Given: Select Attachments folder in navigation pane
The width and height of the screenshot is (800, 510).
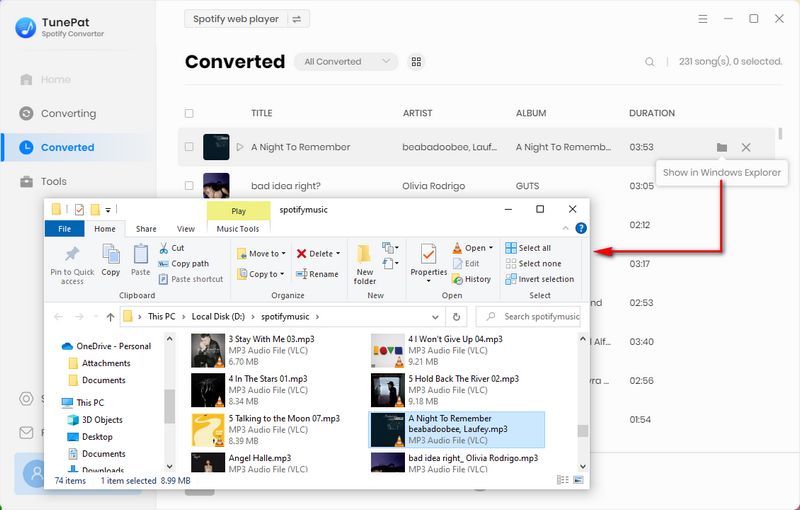Looking at the screenshot, I should [x=100, y=363].
